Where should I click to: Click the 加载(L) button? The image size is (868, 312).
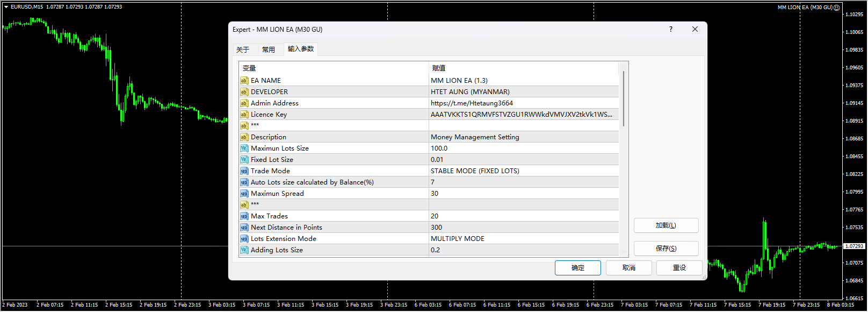tap(666, 225)
